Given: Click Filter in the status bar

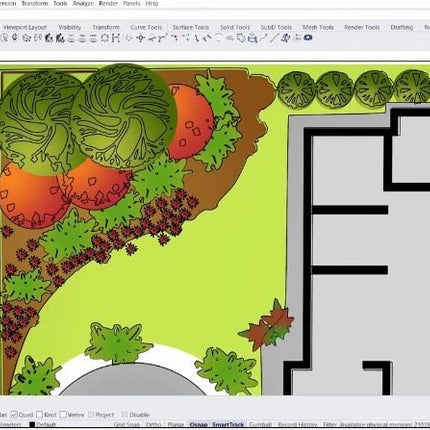Looking at the screenshot, I should click(x=330, y=425).
